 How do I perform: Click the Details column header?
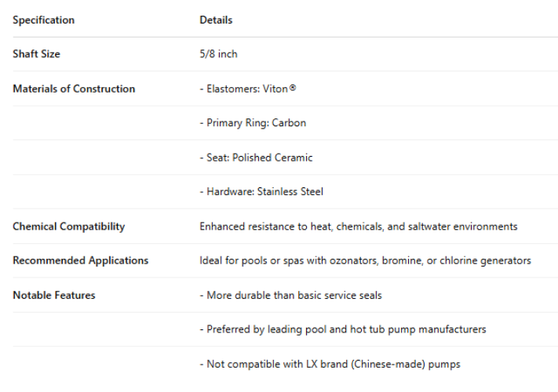(x=216, y=20)
